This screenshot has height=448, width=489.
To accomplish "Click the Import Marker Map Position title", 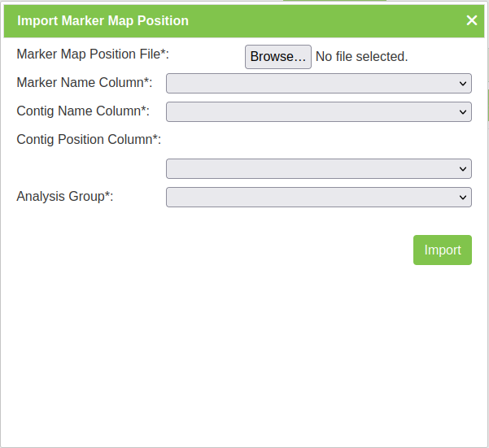I will click(x=103, y=20).
